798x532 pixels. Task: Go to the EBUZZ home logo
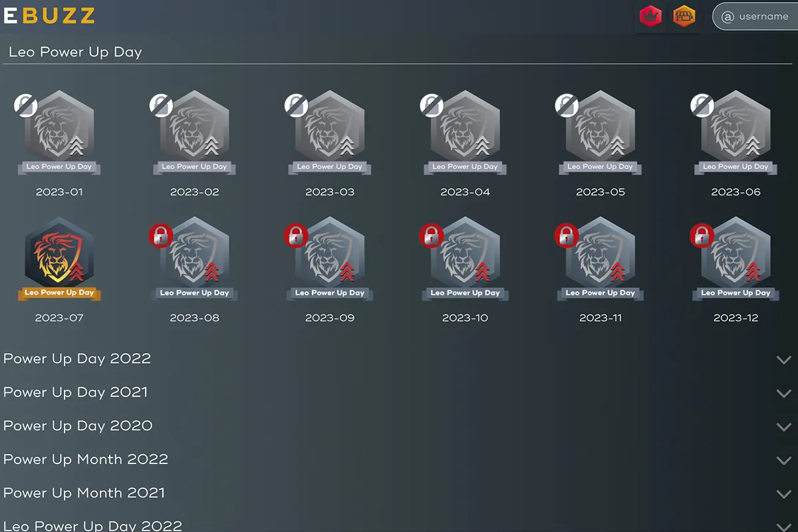[x=49, y=16]
